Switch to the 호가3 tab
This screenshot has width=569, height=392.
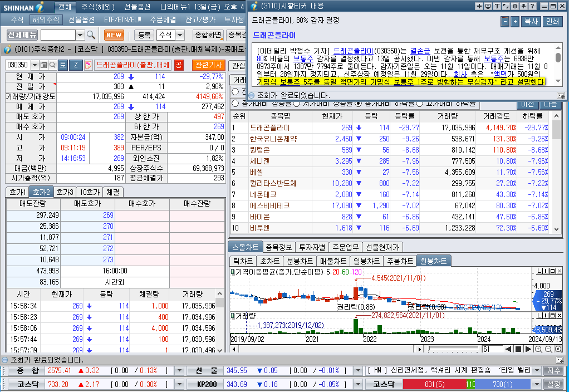tap(65, 192)
